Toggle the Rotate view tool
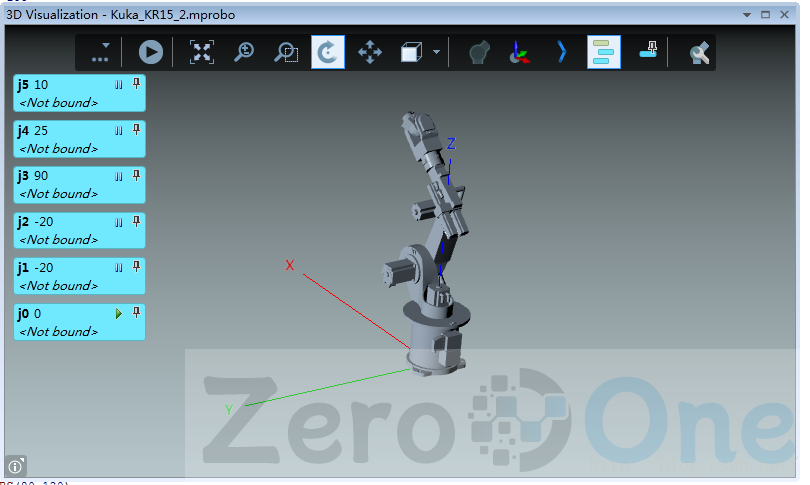The image size is (810, 485). click(x=328, y=52)
